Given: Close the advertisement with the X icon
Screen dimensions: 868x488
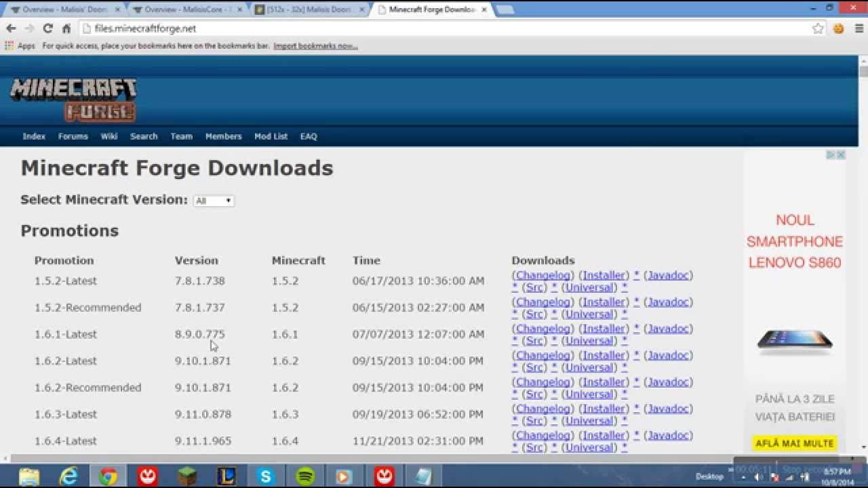Looking at the screenshot, I should pyautogui.click(x=841, y=155).
